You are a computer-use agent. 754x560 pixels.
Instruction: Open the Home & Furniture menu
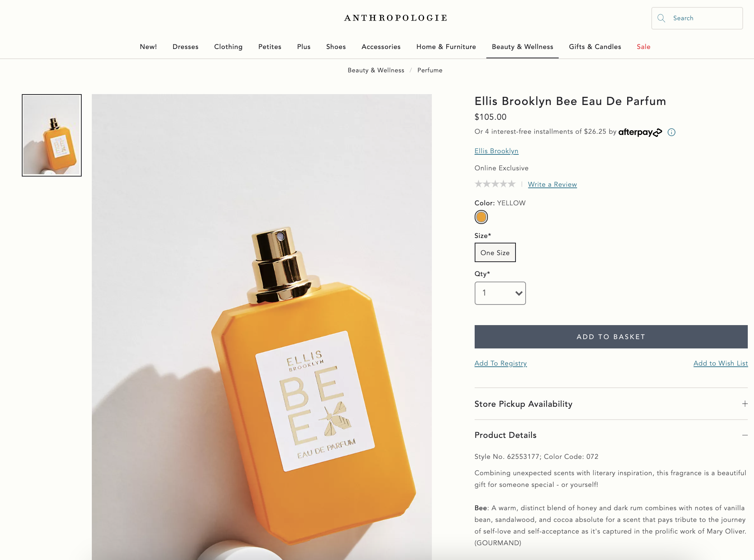[x=446, y=47]
